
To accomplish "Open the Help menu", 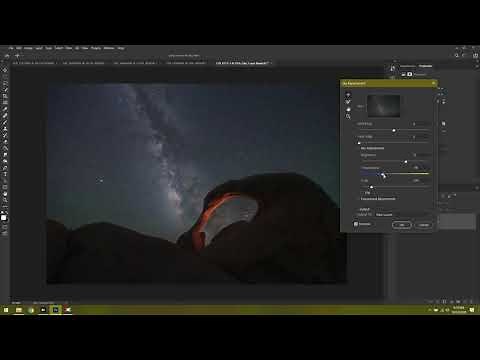I will click(x=121, y=48).
